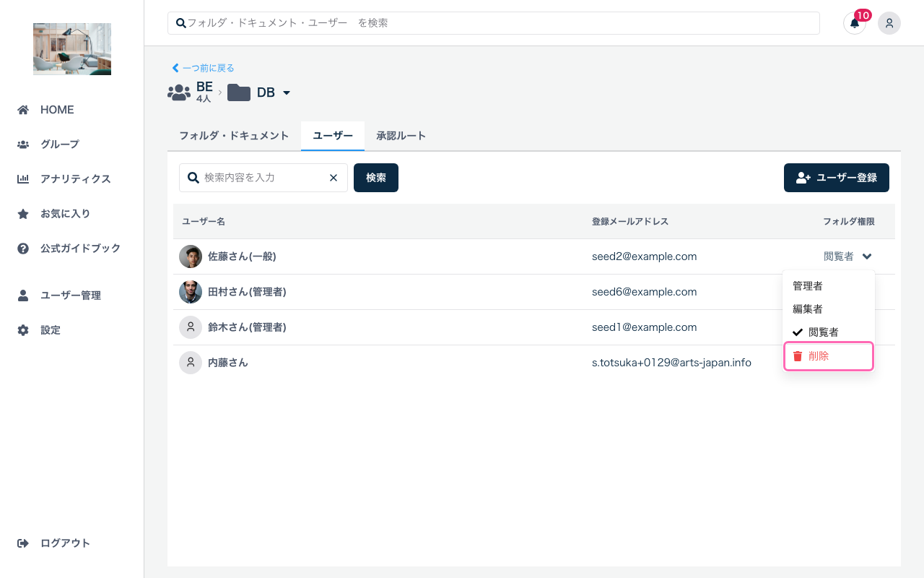
Task: Click the user profile avatar icon
Action: (x=889, y=23)
